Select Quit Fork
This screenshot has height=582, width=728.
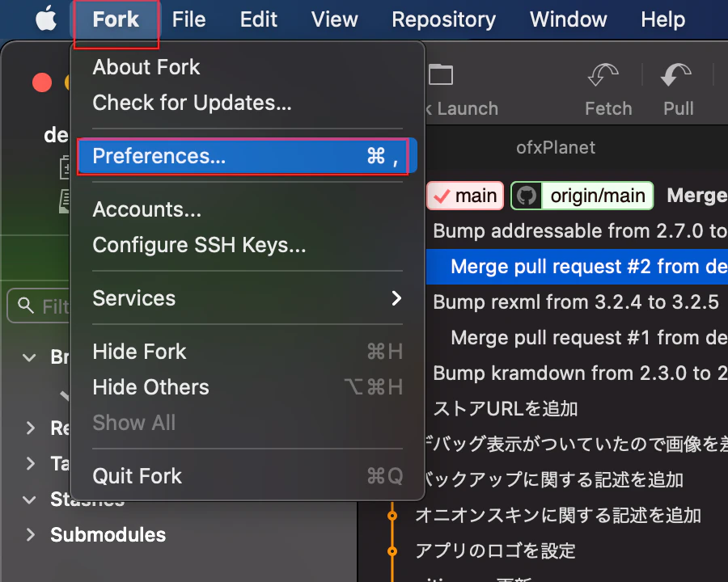click(248, 476)
